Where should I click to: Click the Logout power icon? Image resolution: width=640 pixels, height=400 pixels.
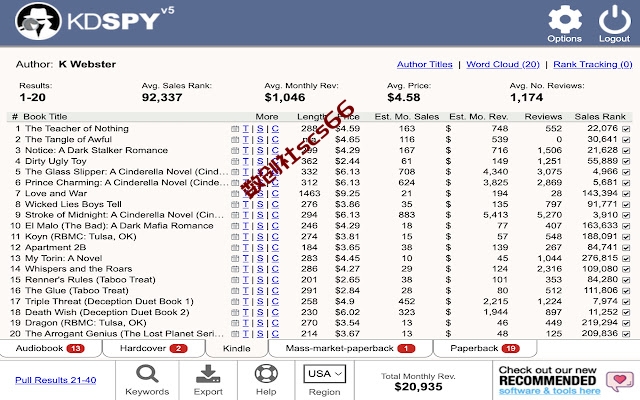pos(614,19)
